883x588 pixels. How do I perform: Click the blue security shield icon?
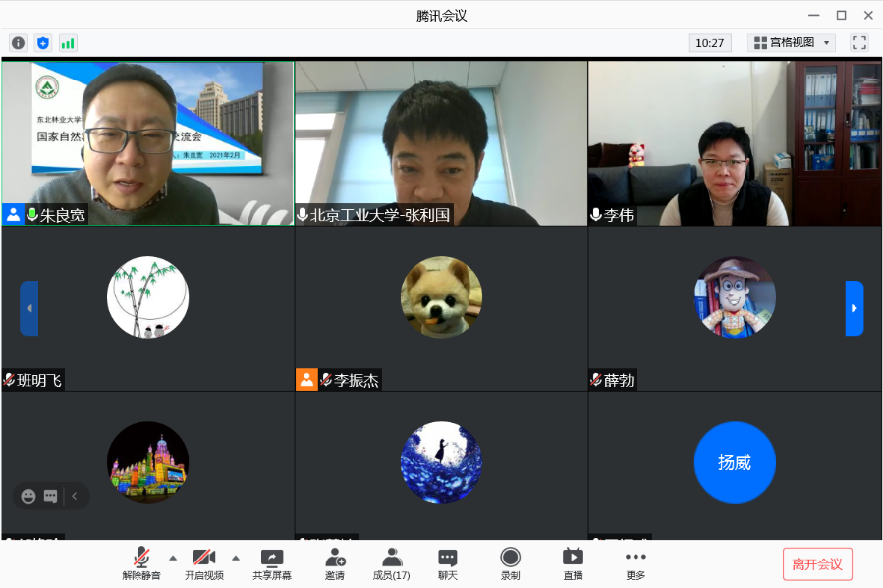42,43
